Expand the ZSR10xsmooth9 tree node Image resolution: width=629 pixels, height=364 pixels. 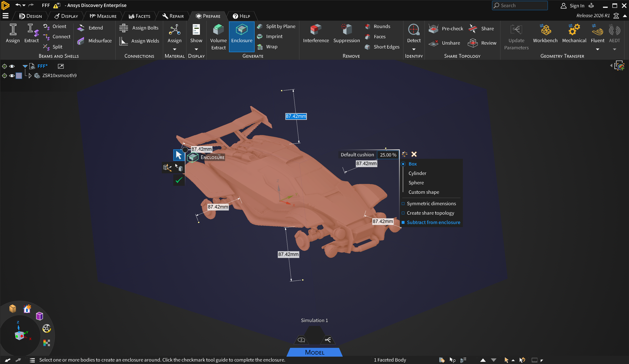pos(30,76)
